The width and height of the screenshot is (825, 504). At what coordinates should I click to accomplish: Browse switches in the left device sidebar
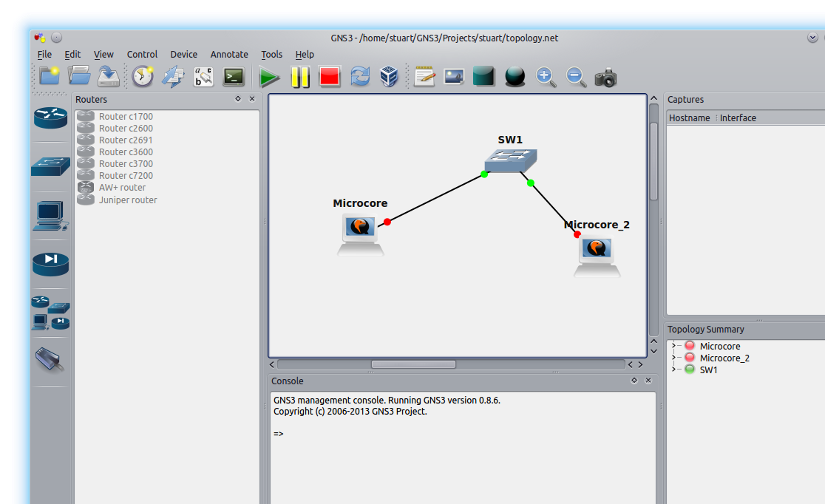(50, 167)
